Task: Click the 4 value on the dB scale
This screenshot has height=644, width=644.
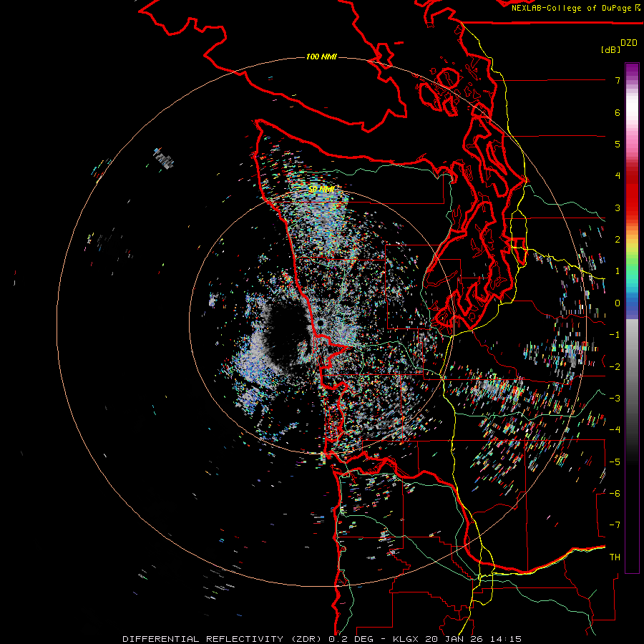Action: click(618, 175)
